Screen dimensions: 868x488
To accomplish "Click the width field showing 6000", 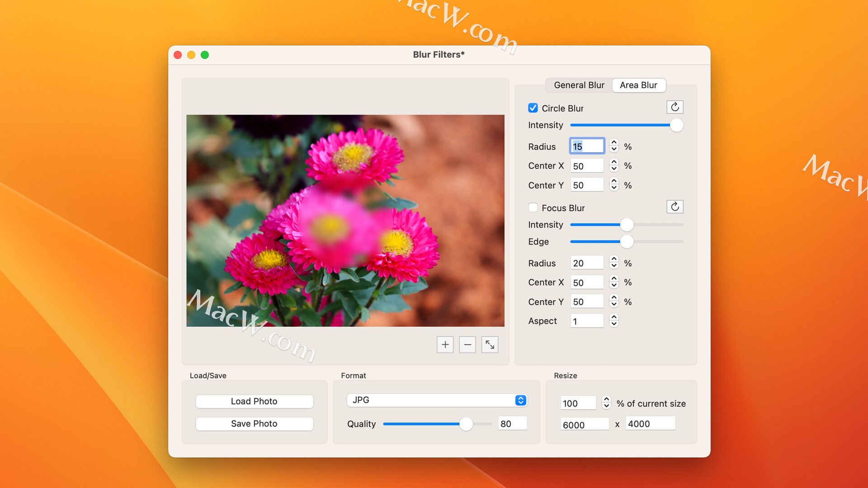I will [x=585, y=424].
